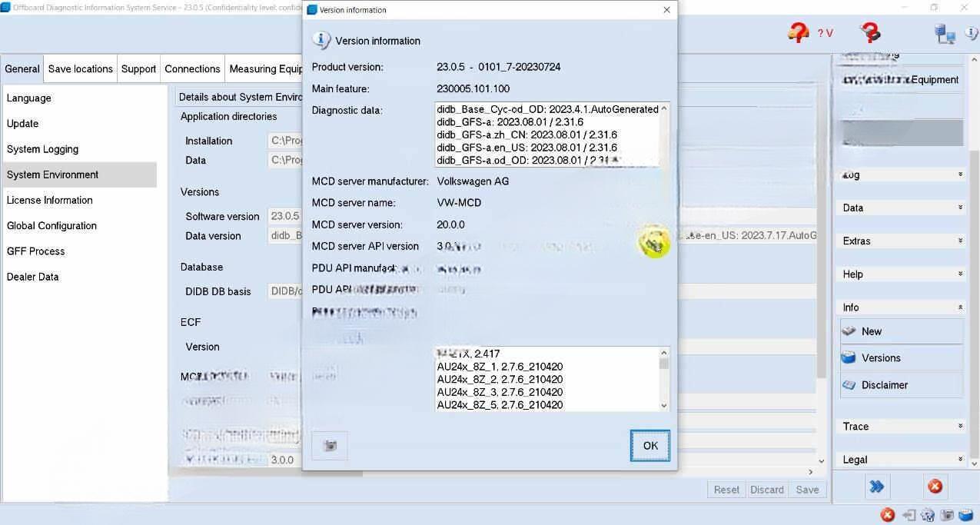Click OK in the Version information dialog
The image size is (980, 525).
[650, 446]
